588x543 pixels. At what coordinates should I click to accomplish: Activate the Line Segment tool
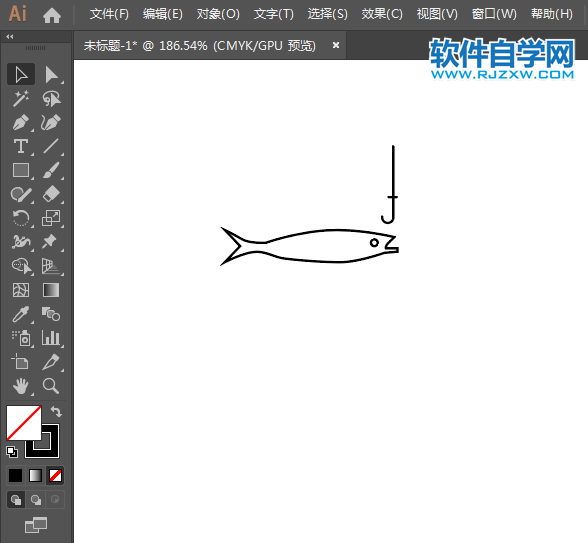[51, 146]
